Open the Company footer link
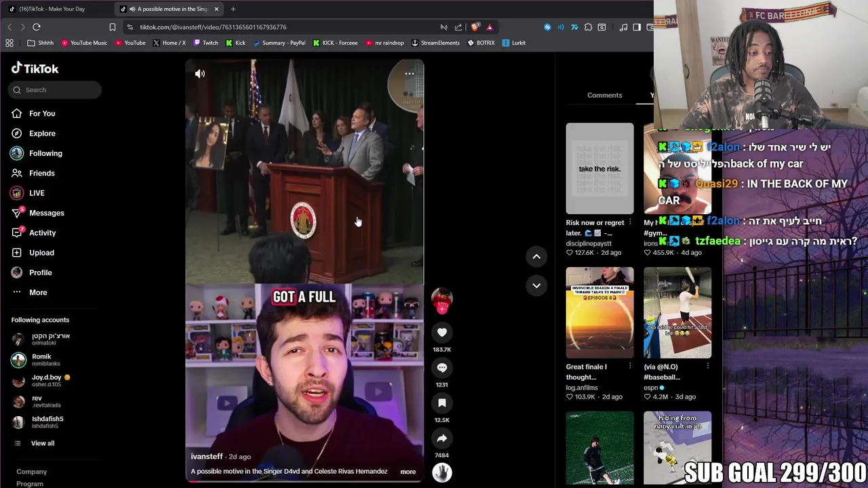The width and height of the screenshot is (868, 488). click(32, 472)
